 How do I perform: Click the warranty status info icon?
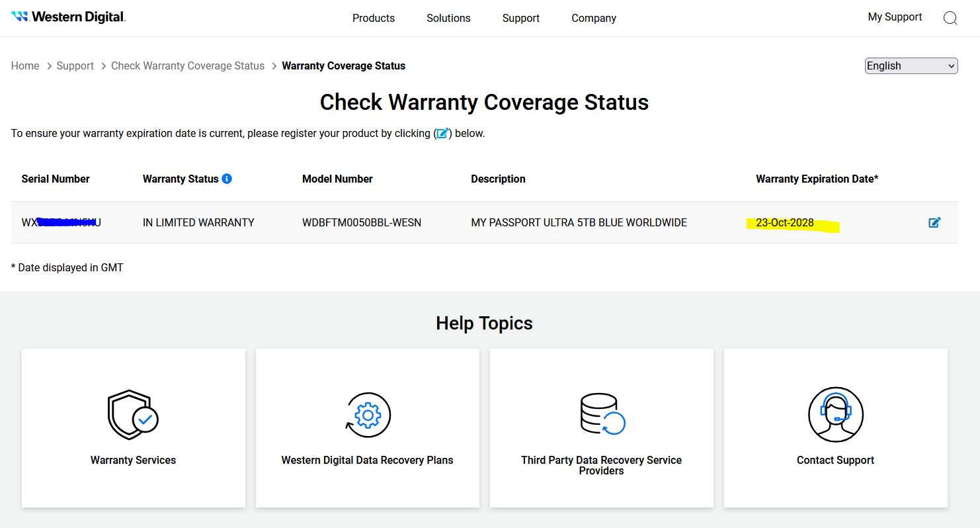pos(227,179)
